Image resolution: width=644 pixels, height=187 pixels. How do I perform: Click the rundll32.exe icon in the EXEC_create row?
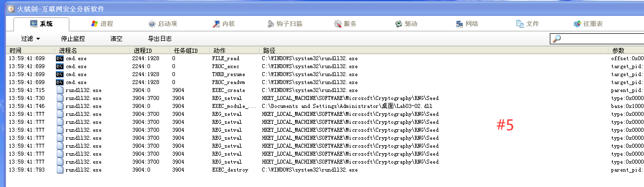pyautogui.click(x=60, y=91)
